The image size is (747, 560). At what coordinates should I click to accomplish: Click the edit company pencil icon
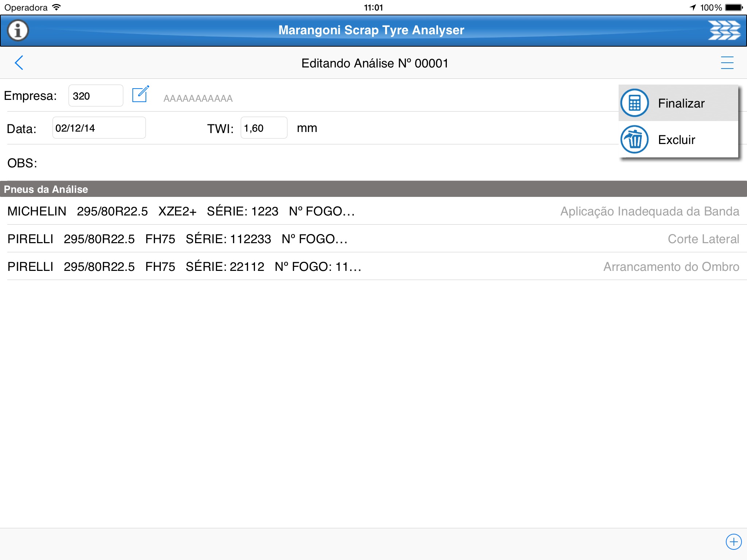point(141,94)
